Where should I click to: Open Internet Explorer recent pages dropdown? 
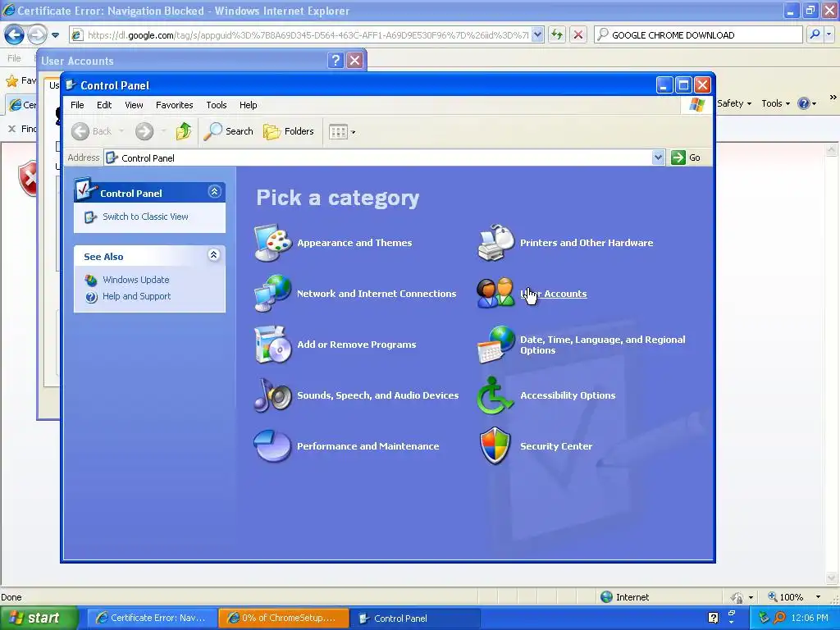(x=55, y=35)
